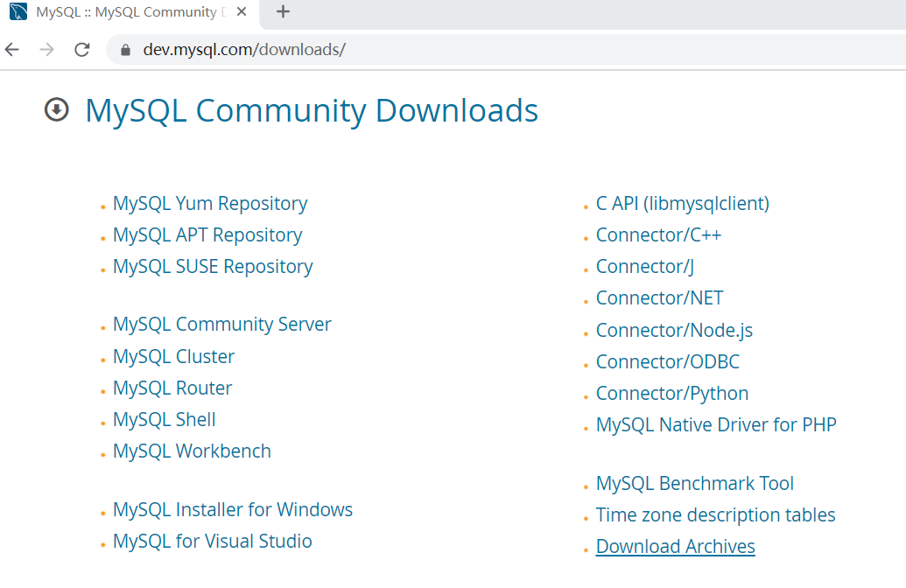Viewport: 906px width, 588px height.
Task: Open the Download Archives page
Action: point(675,546)
